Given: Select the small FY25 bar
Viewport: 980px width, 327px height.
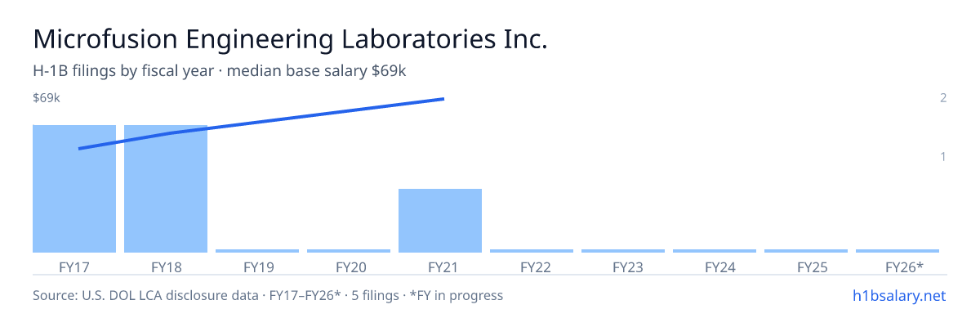Looking at the screenshot, I should click(806, 251).
